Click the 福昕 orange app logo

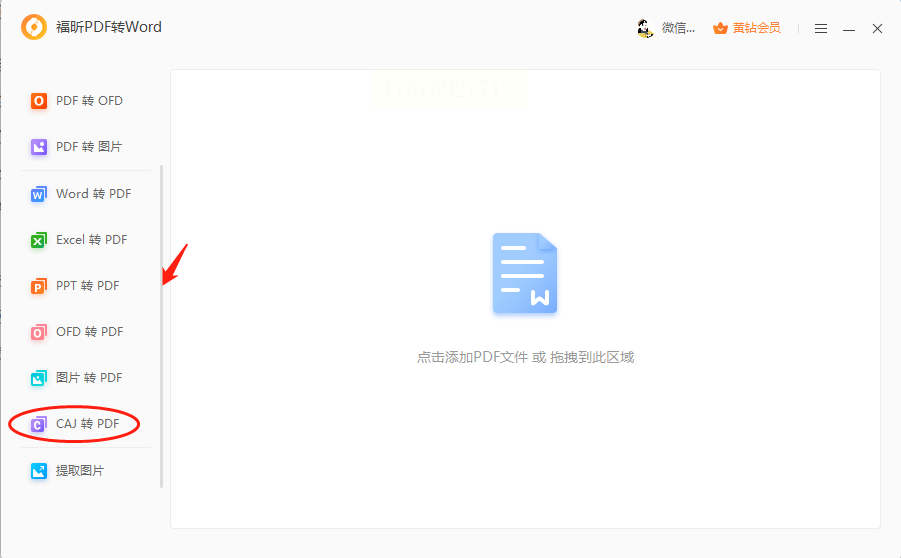coord(34,27)
